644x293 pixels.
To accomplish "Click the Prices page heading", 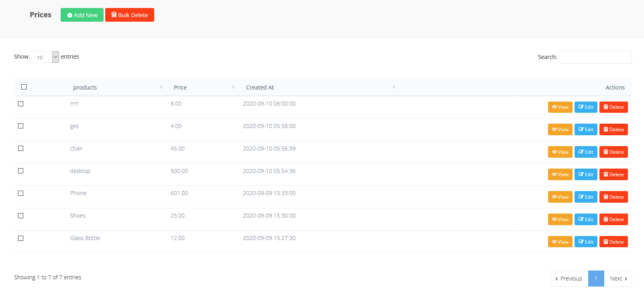I will [x=41, y=15].
